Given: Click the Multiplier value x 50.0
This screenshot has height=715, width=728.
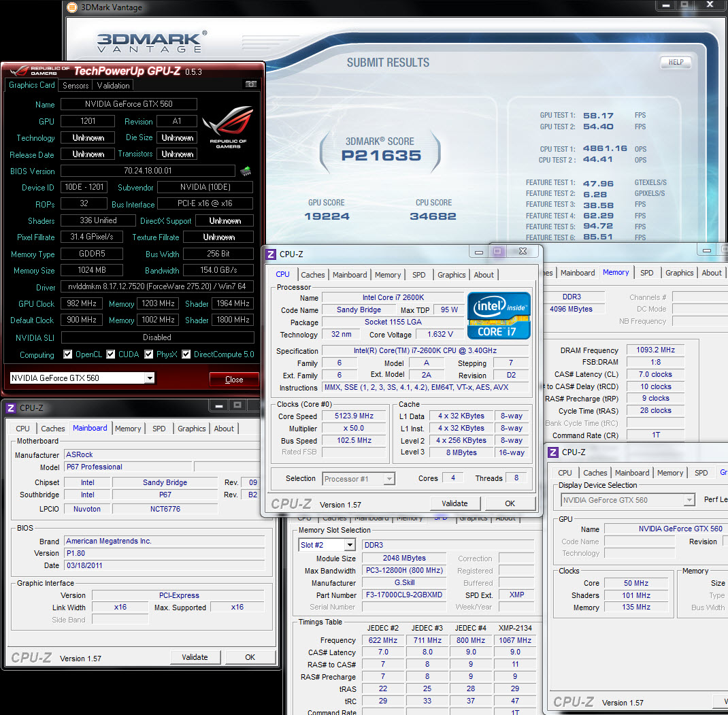Looking at the screenshot, I should coord(354,428).
